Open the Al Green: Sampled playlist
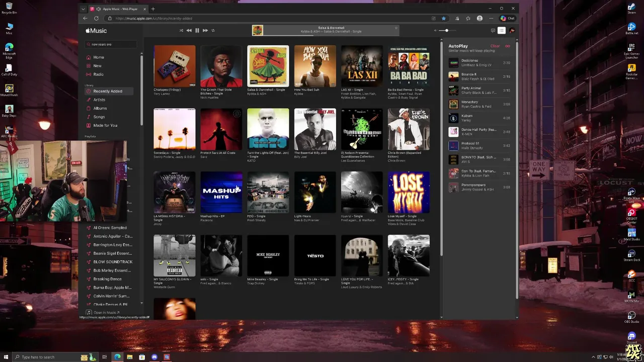644x362 pixels. [110, 228]
